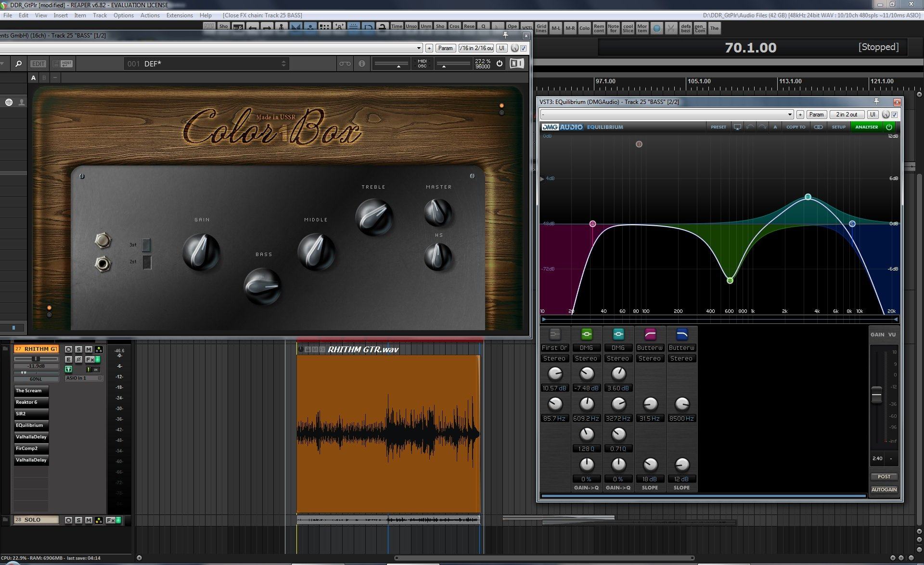Click the magnifier search icon in Reaktor header
Image resolution: width=924 pixels, height=565 pixels.
18,64
